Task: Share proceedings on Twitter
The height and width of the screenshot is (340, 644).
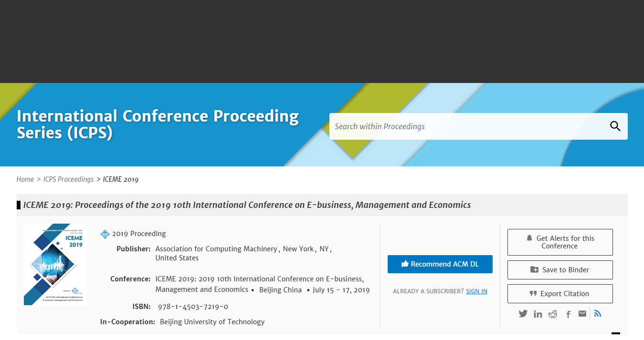Action: [523, 314]
